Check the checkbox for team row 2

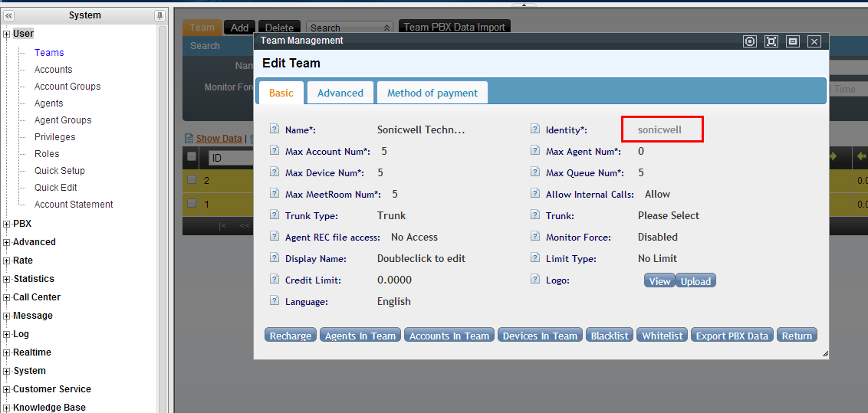(192, 180)
